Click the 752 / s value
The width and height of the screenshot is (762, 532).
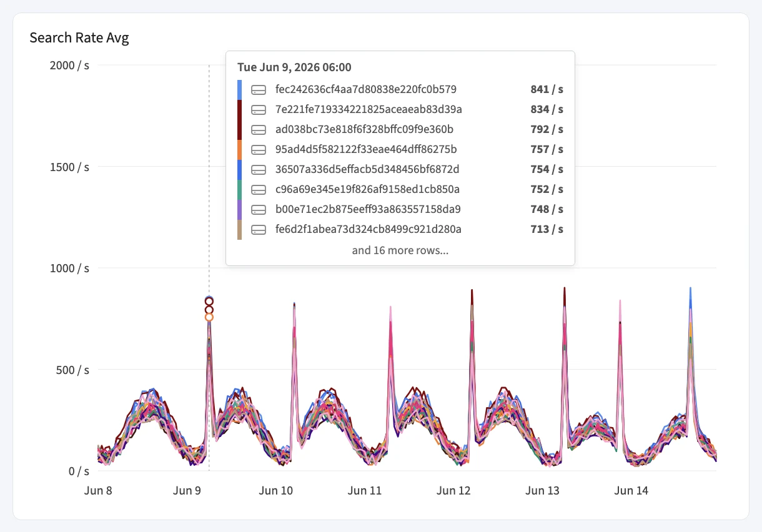coord(547,189)
